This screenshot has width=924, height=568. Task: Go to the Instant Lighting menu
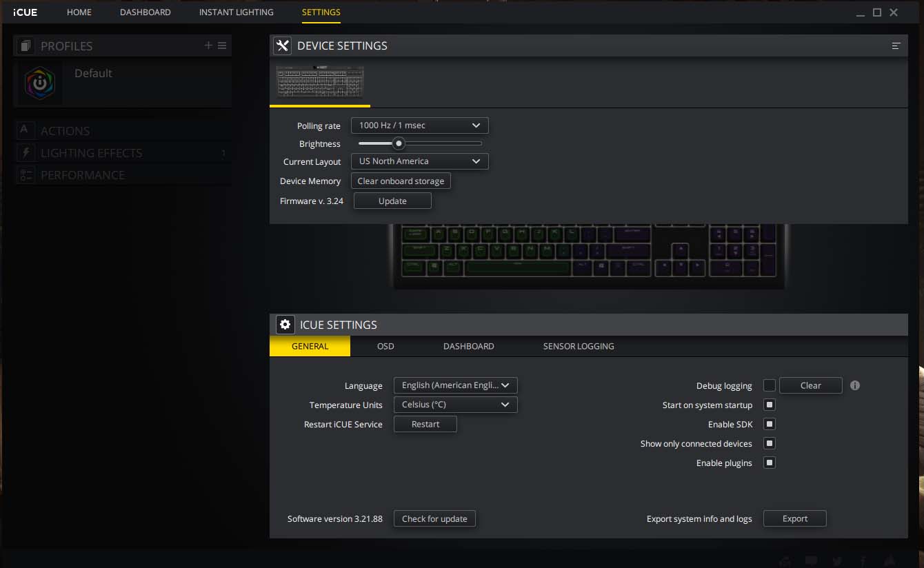(236, 12)
